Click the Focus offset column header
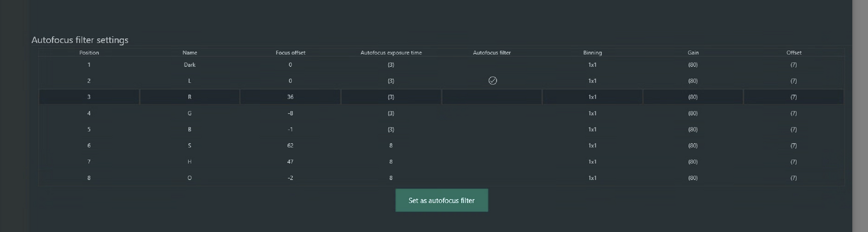 tap(290, 53)
